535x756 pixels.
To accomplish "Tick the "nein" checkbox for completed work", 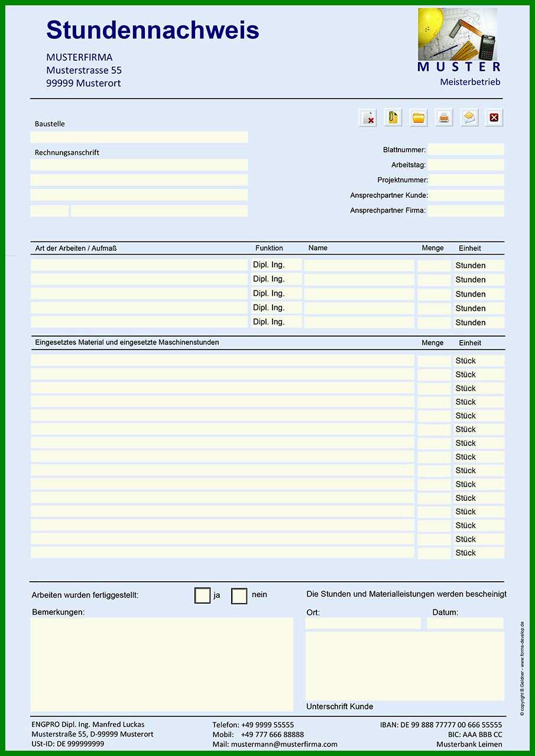I will tap(239, 595).
